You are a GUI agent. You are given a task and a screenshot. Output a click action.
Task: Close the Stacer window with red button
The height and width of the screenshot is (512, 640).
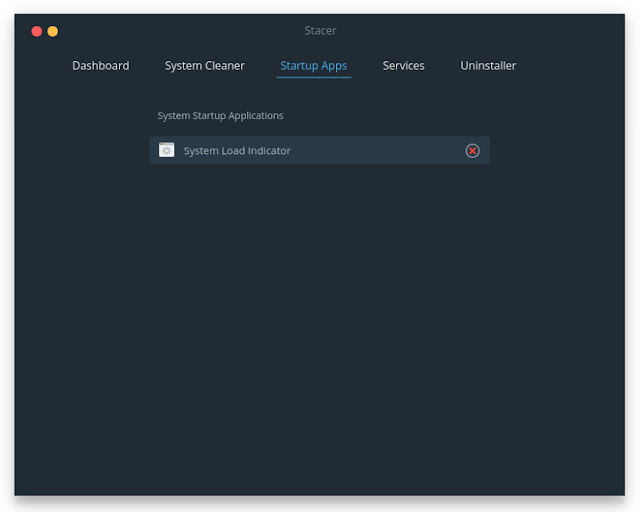(x=37, y=31)
